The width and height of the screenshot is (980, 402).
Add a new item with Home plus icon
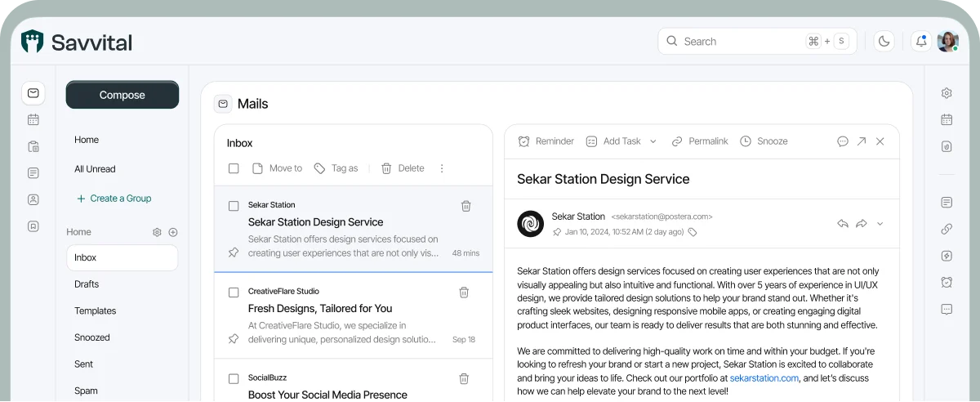coord(173,232)
